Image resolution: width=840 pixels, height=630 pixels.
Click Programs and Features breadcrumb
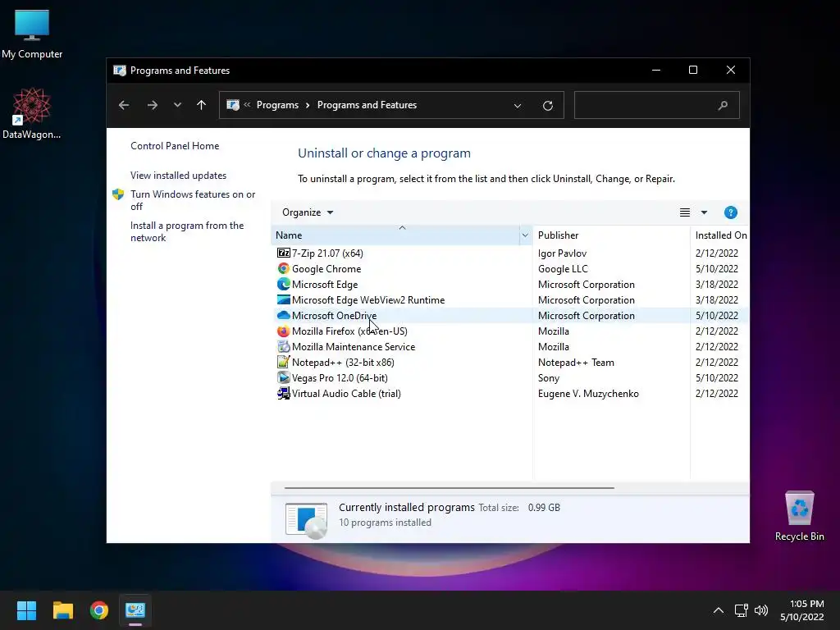367,105
